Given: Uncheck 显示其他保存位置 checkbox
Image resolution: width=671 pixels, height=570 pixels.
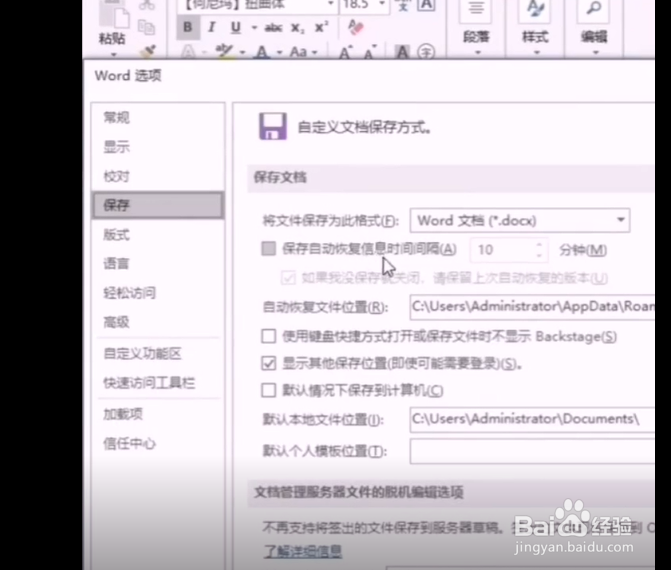Looking at the screenshot, I should tap(268, 363).
